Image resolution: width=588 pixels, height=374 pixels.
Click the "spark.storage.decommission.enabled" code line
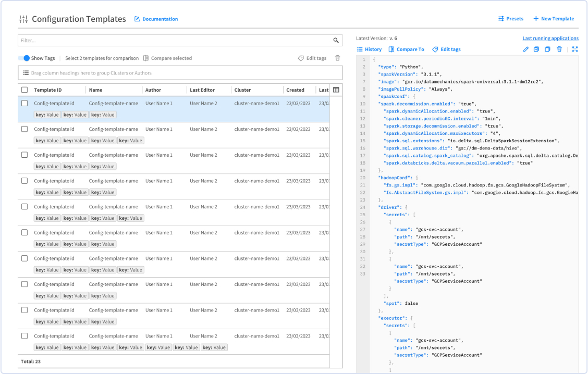(x=443, y=126)
